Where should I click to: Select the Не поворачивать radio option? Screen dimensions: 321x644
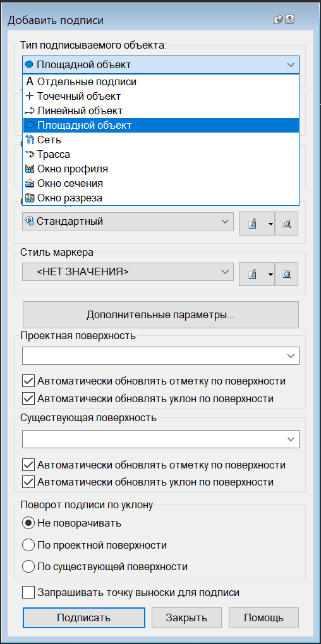click(29, 523)
